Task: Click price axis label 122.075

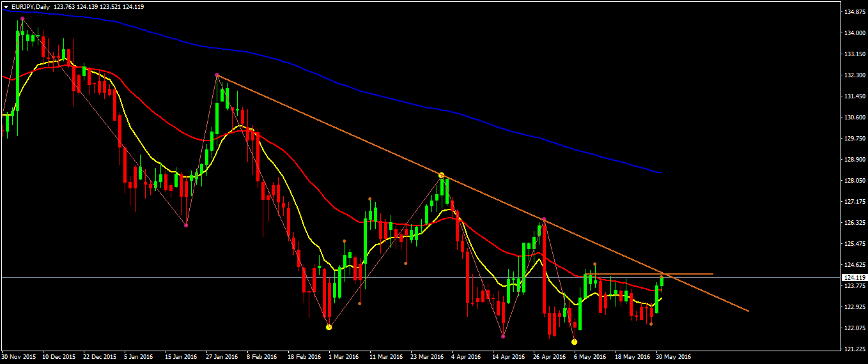Action: coord(855,328)
